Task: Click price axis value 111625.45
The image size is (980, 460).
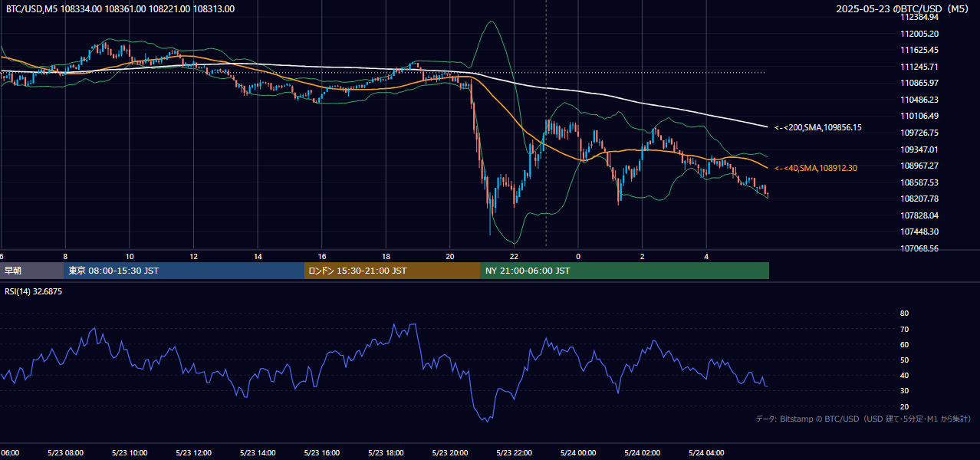Action: click(x=919, y=50)
